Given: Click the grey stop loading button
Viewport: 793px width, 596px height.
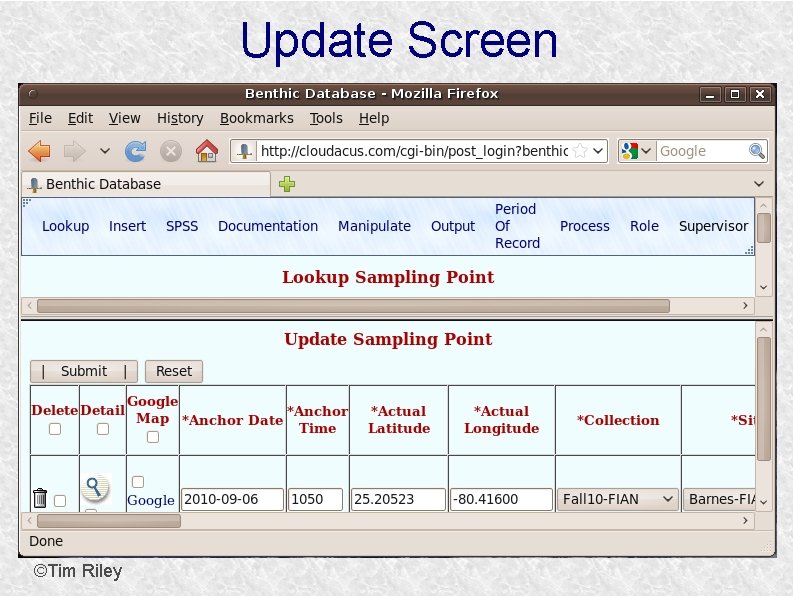Looking at the screenshot, I should [171, 151].
